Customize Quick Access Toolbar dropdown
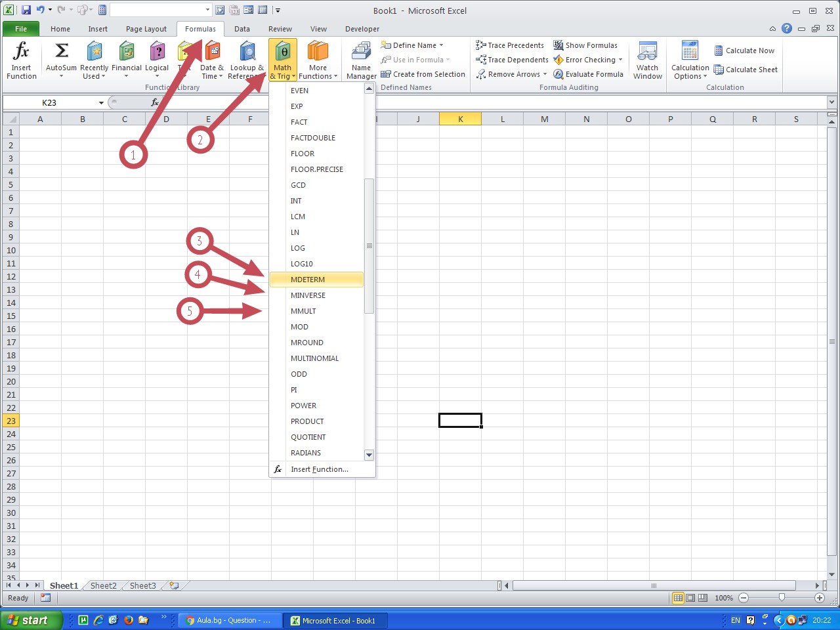840x630 pixels. [x=278, y=10]
